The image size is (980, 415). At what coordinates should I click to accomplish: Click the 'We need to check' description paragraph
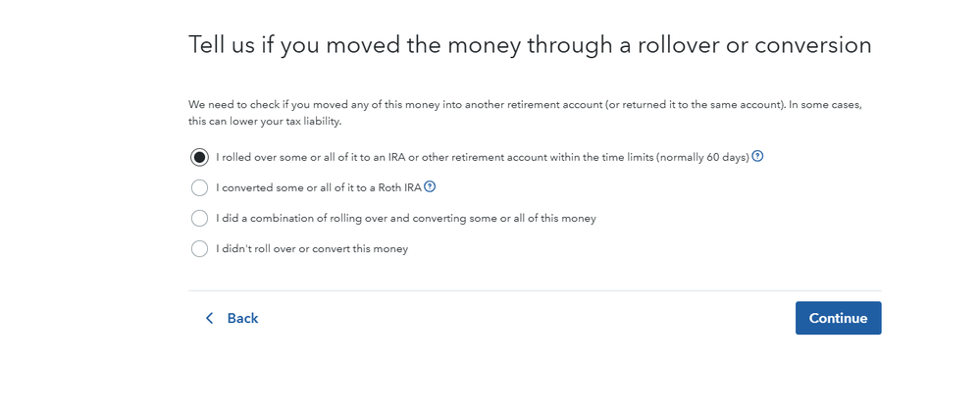tap(526, 113)
